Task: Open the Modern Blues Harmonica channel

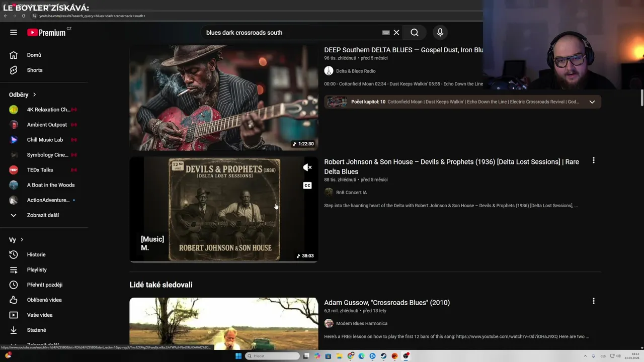Action: (x=362, y=323)
